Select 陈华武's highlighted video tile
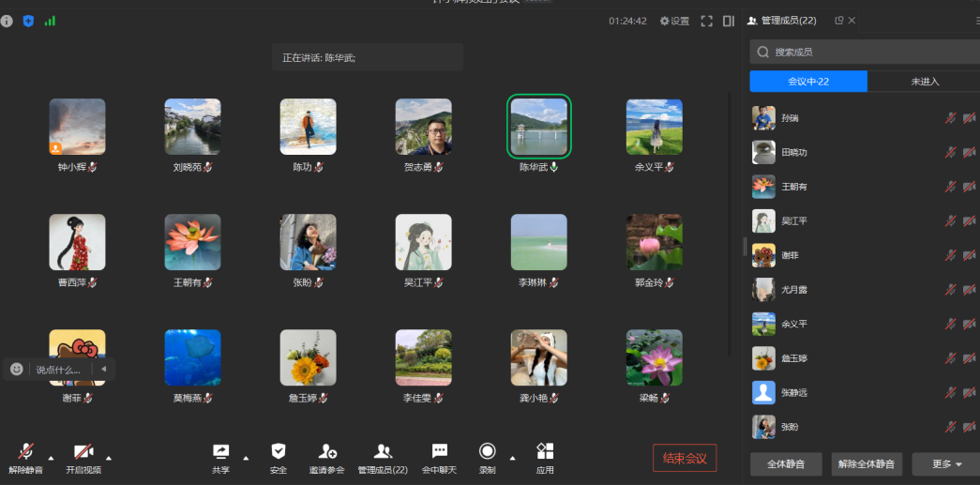980x485 pixels. coord(538,127)
